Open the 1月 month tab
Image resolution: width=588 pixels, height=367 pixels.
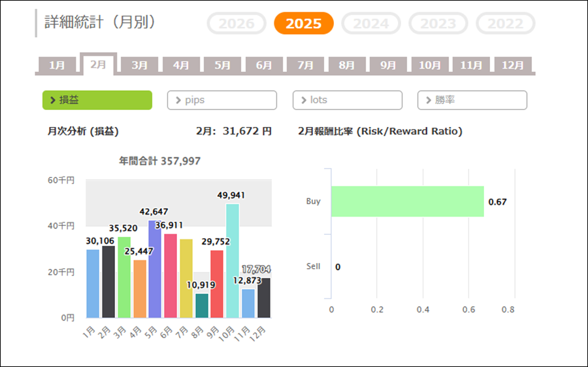[57, 65]
